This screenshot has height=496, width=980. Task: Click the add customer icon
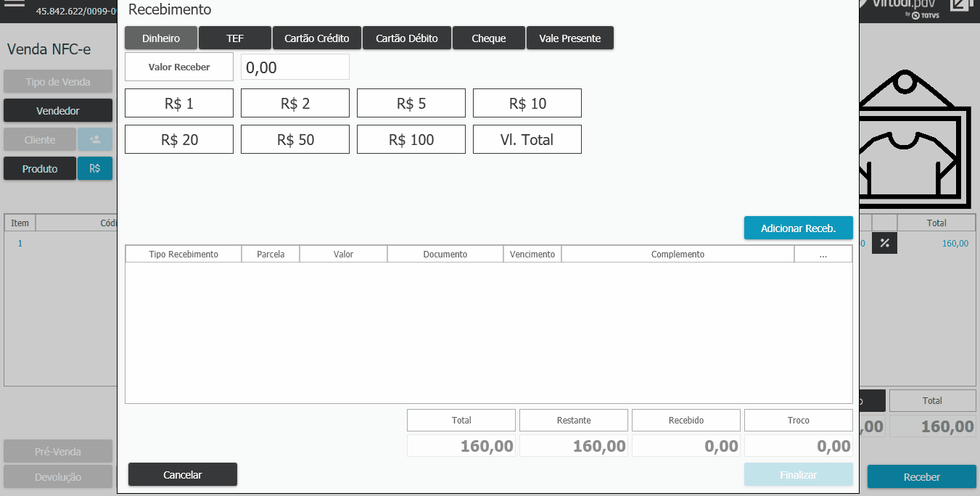95,139
